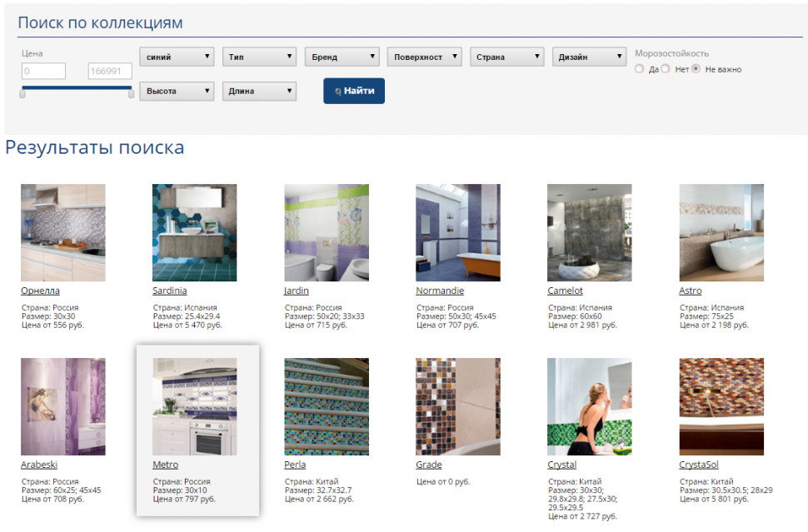Click the Metro kitchen thumbnail
The image size is (808, 532).
[x=195, y=407]
